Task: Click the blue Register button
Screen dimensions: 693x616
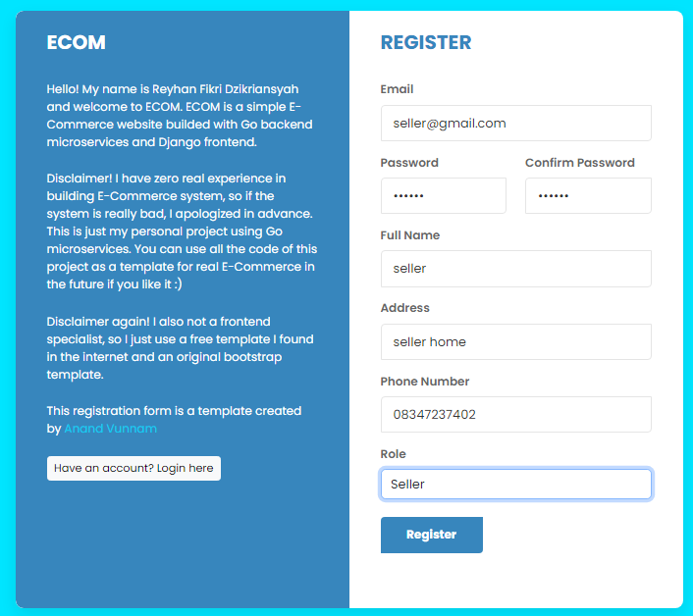Action: (431, 535)
